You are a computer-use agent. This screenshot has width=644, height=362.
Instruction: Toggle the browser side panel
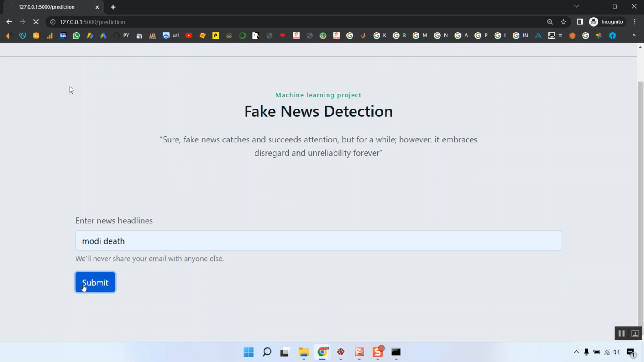[x=580, y=22]
